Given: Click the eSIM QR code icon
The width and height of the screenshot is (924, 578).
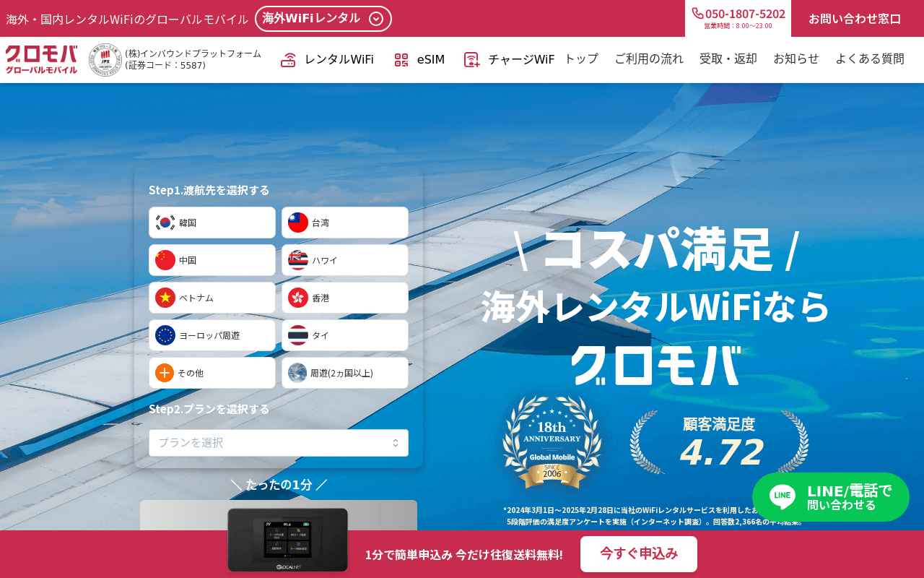Looking at the screenshot, I should point(401,60).
